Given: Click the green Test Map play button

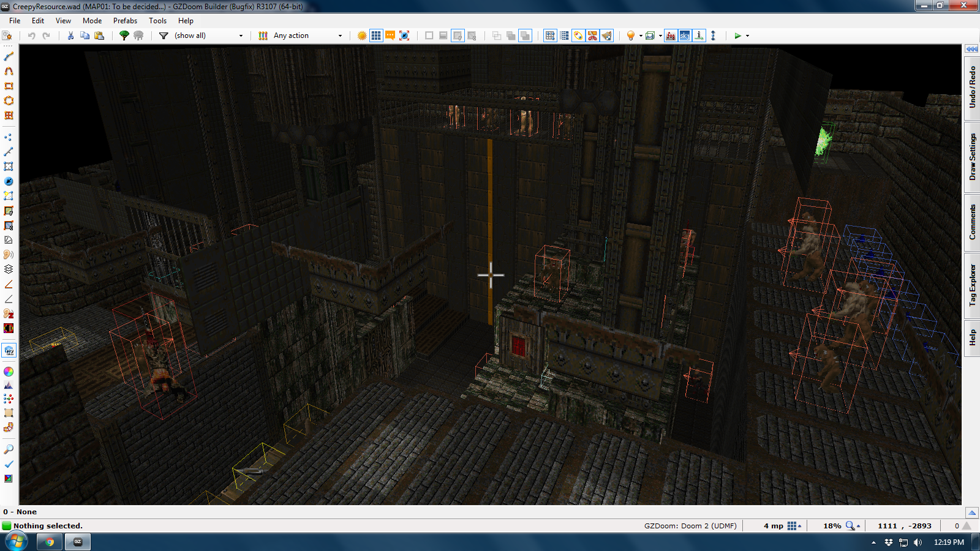Looking at the screenshot, I should [737, 36].
